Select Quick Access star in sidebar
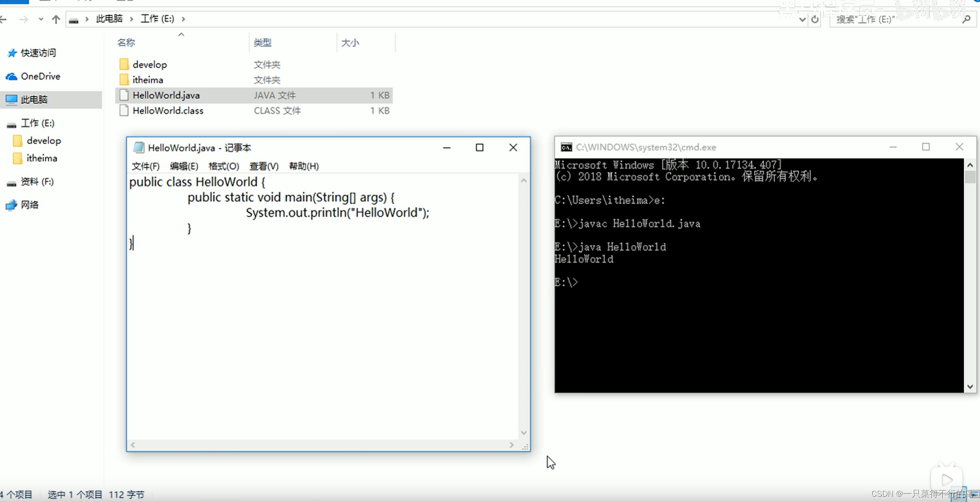Image resolution: width=980 pixels, height=502 pixels. click(12, 53)
